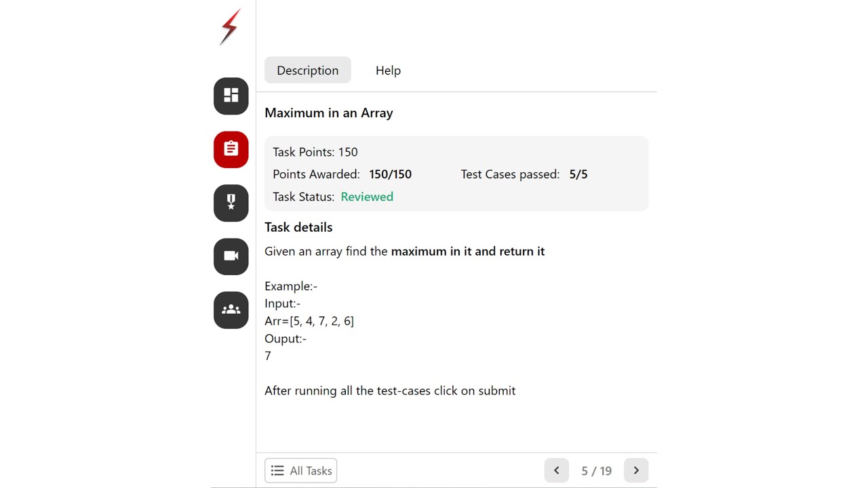This screenshot has height=488, width=868.
Task: Switch to the Help tab
Action: [x=388, y=70]
